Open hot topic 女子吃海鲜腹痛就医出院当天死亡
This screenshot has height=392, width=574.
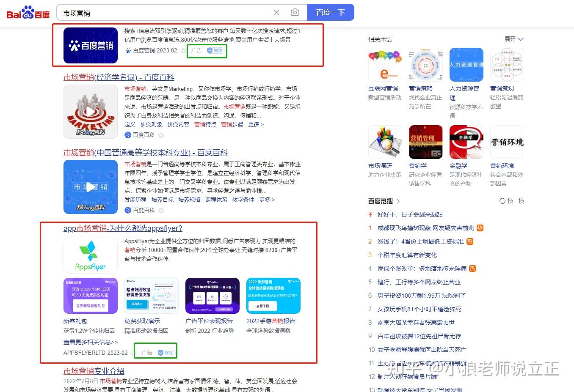click(422, 350)
